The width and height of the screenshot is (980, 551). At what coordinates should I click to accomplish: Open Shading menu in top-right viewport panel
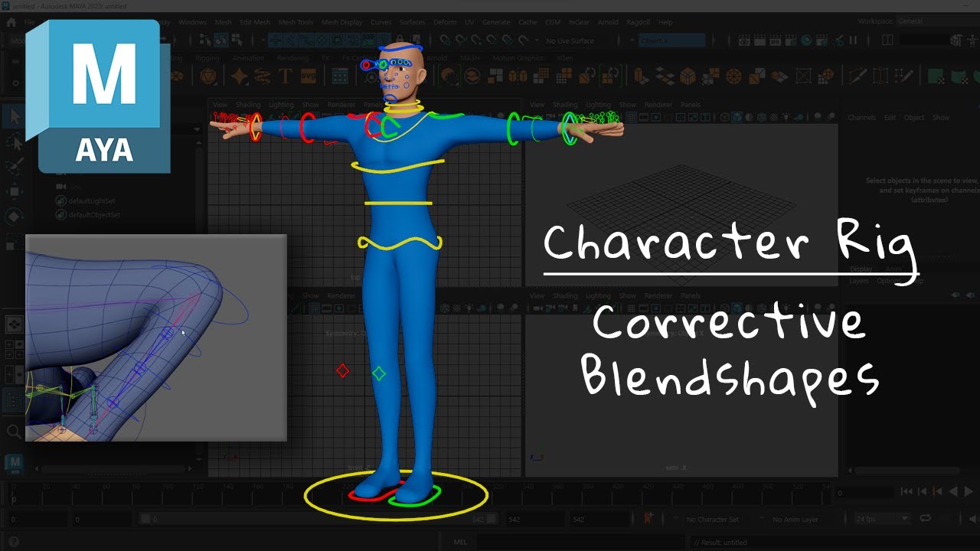click(x=565, y=105)
